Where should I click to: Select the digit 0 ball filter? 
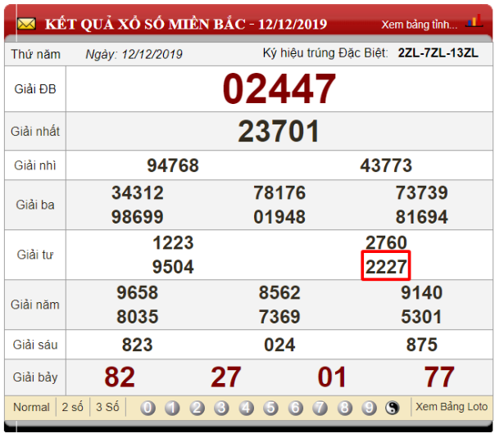pos(148,408)
